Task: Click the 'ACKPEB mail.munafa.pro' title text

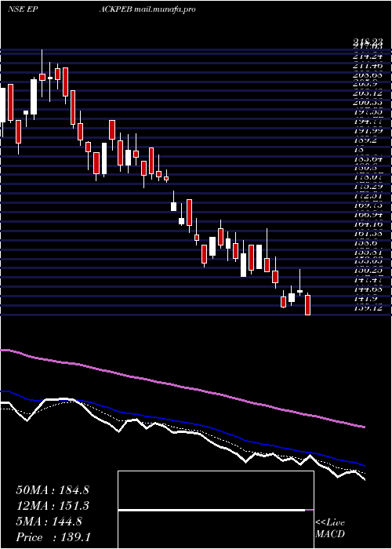Action: [147, 9]
